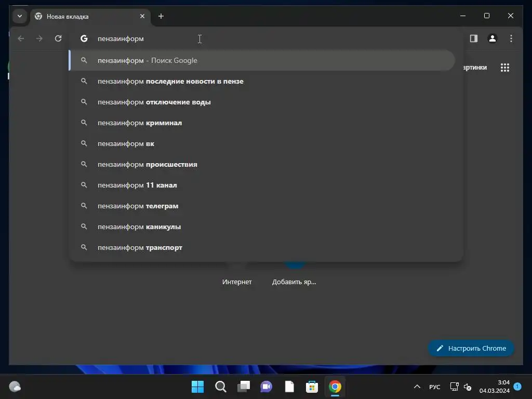Open Task View on taskbar
The height and width of the screenshot is (399, 532).
tap(243, 387)
